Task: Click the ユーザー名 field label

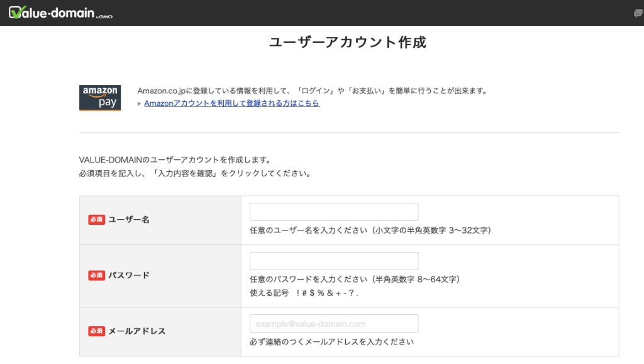Action: click(x=129, y=220)
